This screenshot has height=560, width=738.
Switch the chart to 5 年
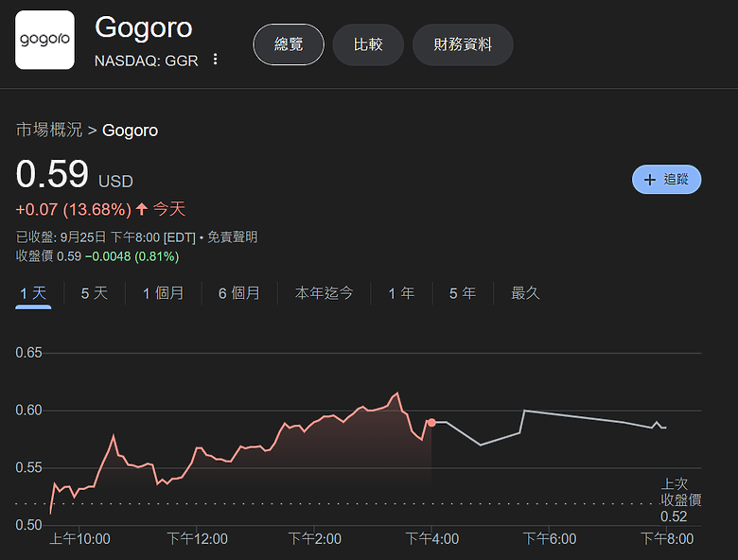(x=462, y=293)
